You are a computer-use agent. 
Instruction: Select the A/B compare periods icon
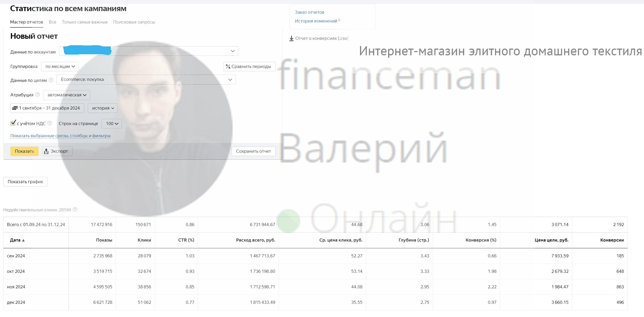228,66
